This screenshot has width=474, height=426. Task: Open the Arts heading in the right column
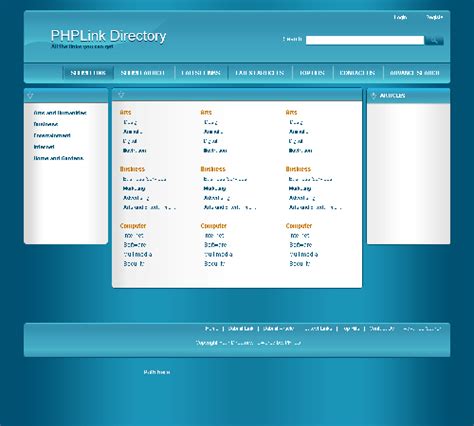click(x=291, y=112)
